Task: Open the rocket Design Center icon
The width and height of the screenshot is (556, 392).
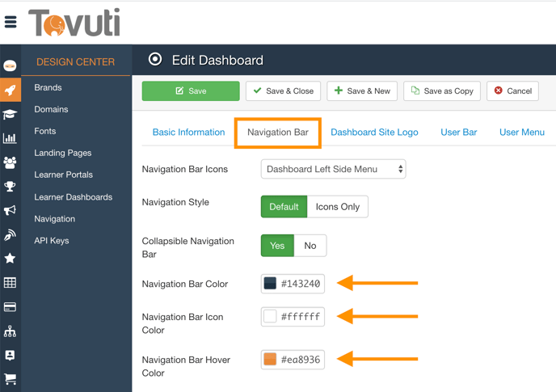Action: pyautogui.click(x=10, y=90)
